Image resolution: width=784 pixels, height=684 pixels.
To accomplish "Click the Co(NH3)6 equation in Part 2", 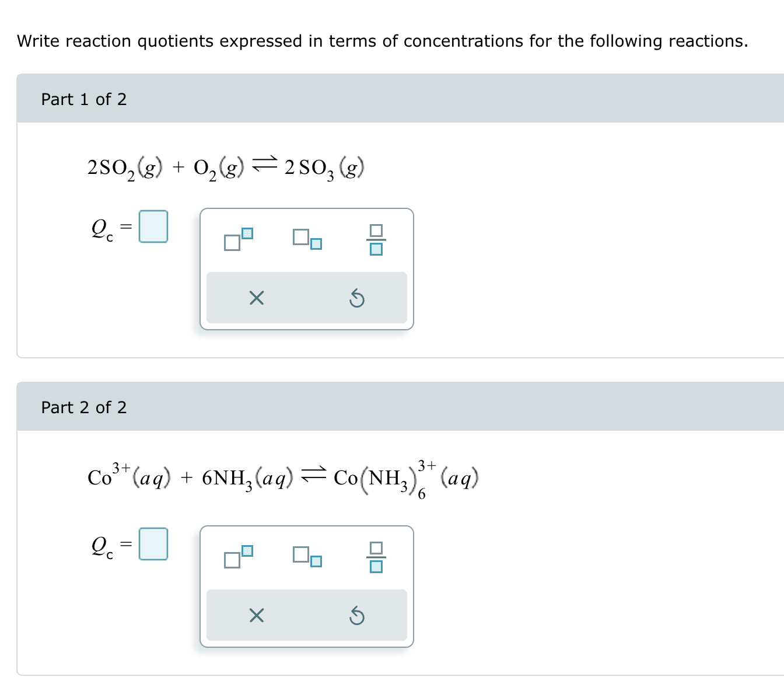I will click(280, 477).
